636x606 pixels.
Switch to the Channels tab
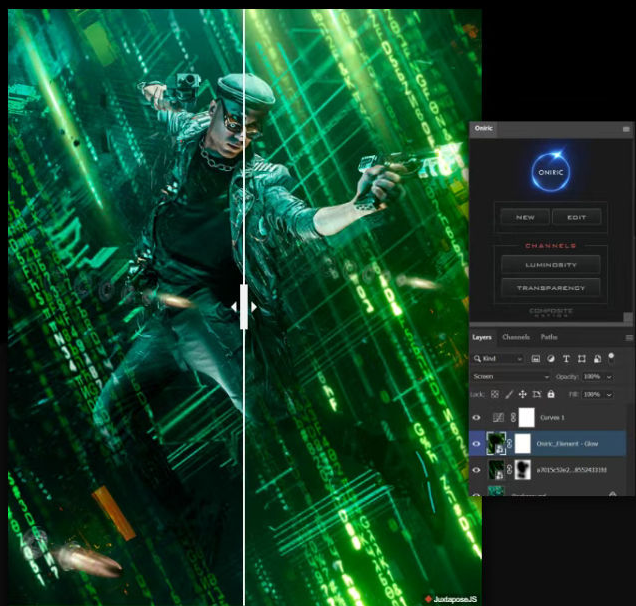pyautogui.click(x=516, y=337)
